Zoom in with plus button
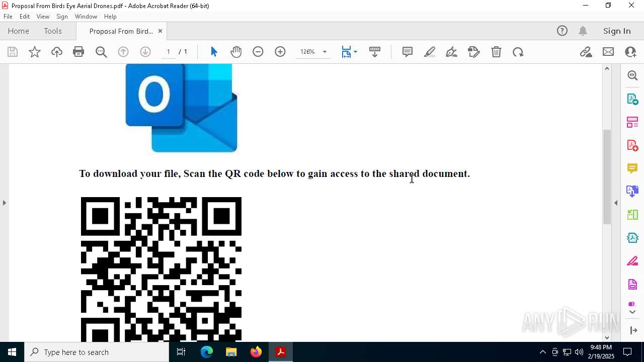Screen dimensions: 644x362 280,52
